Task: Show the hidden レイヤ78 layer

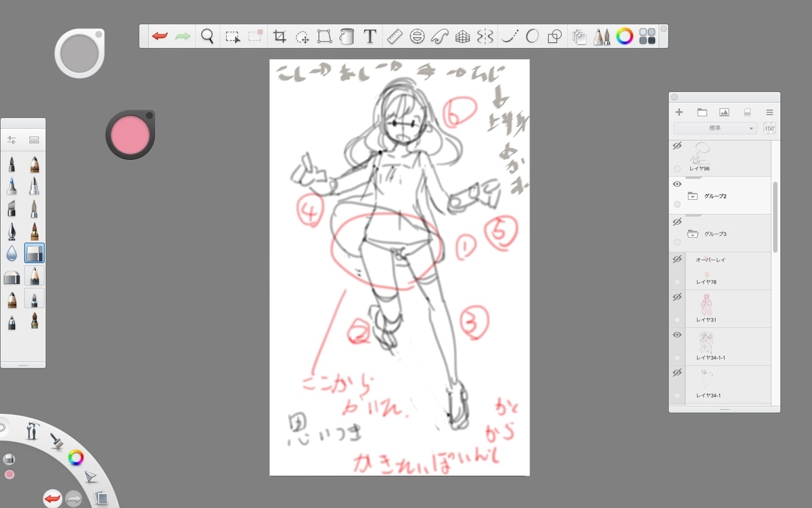Action: pyautogui.click(x=677, y=260)
